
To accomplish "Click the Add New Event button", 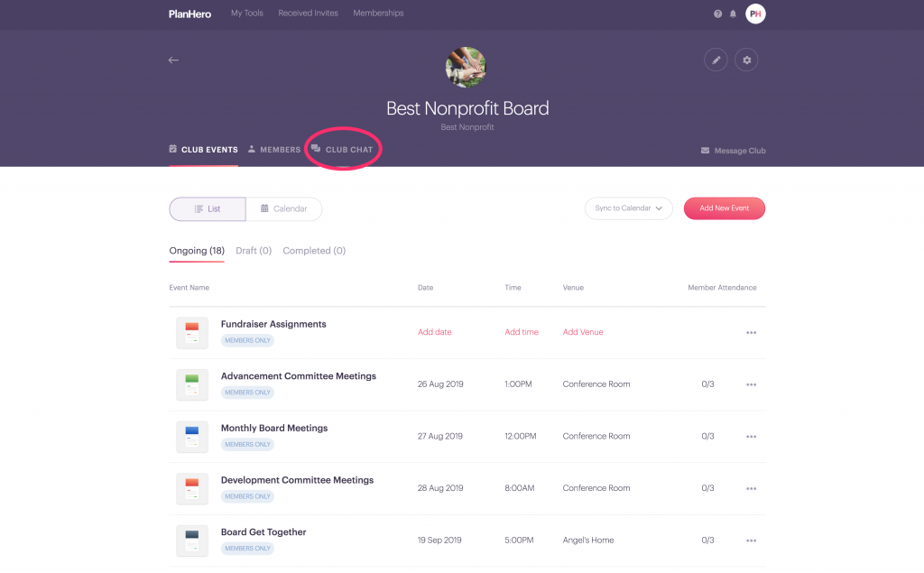I will click(724, 208).
